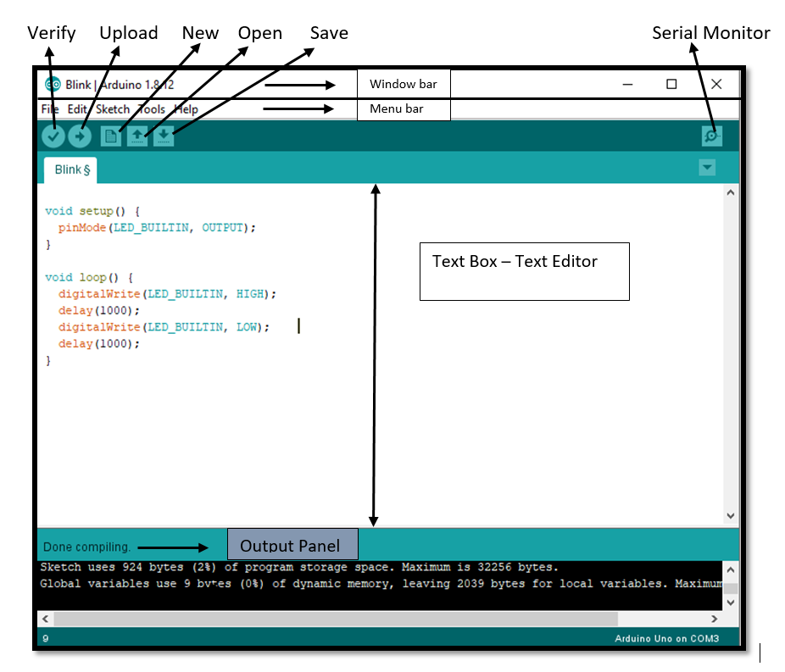
Task: Click the 'pinMode(LED_BUILTIN, OUTPUT);' line
Action: [157, 228]
